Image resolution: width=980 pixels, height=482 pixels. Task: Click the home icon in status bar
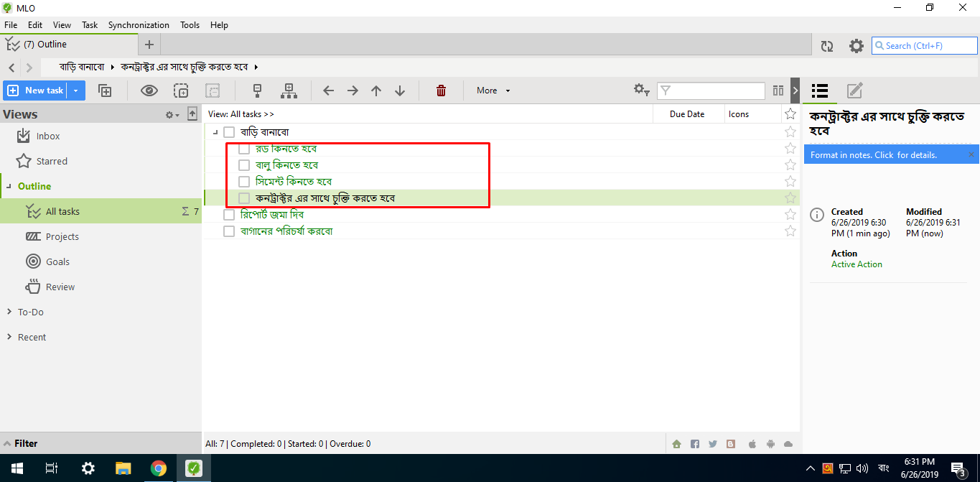click(x=676, y=444)
